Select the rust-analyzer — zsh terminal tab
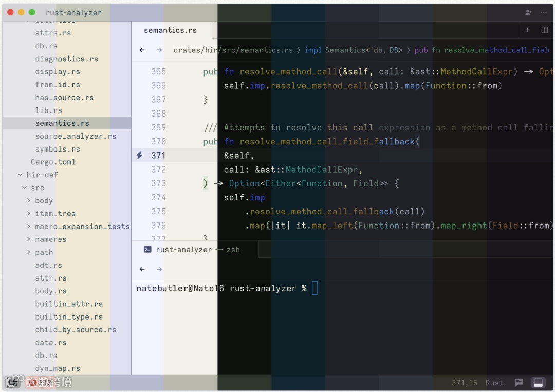The width and height of the screenshot is (555, 392). click(195, 249)
